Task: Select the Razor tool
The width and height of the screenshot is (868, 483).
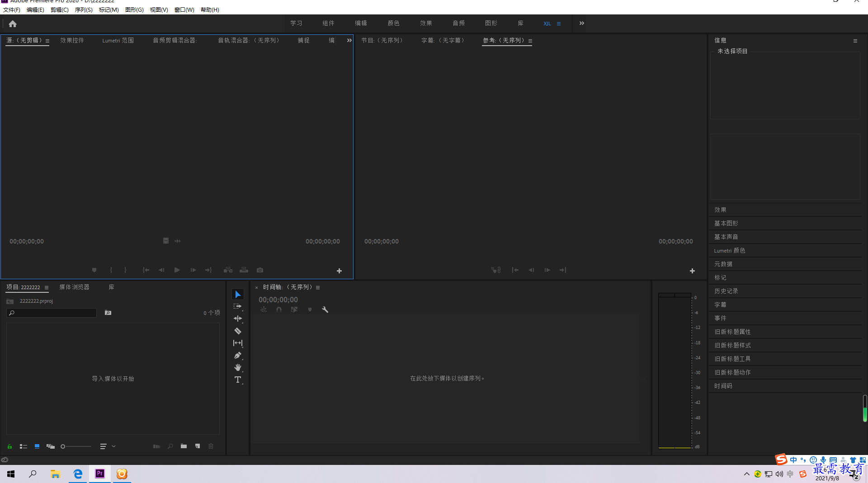Action: click(238, 331)
